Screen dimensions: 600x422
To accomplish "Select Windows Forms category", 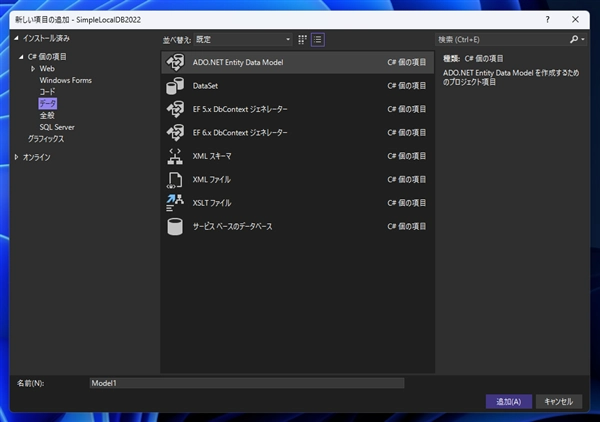I will (65, 80).
